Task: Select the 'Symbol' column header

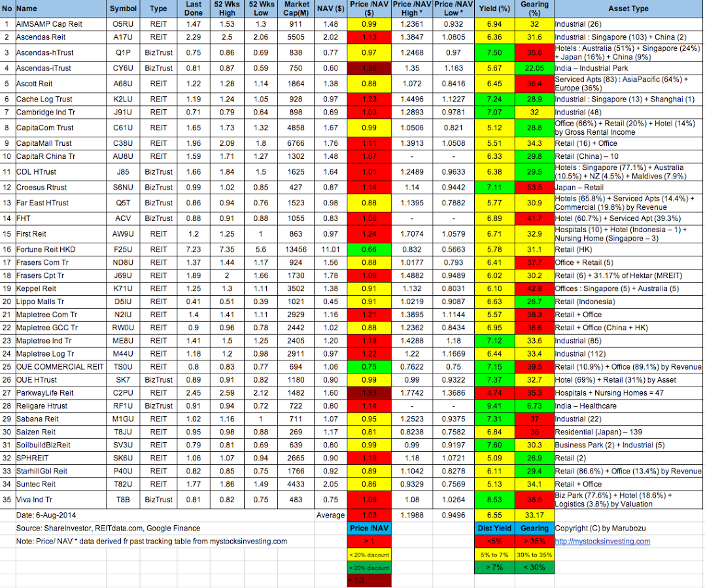Action: tap(123, 9)
